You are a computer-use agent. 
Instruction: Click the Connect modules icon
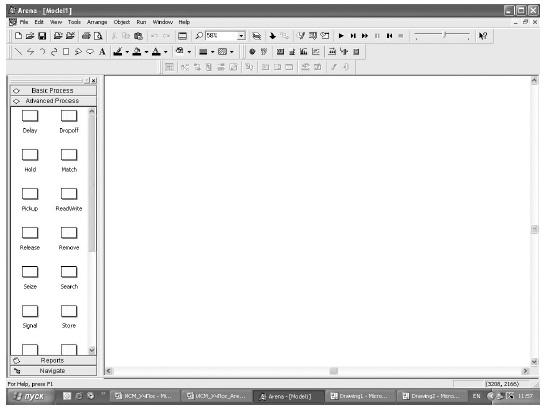tap(285, 36)
